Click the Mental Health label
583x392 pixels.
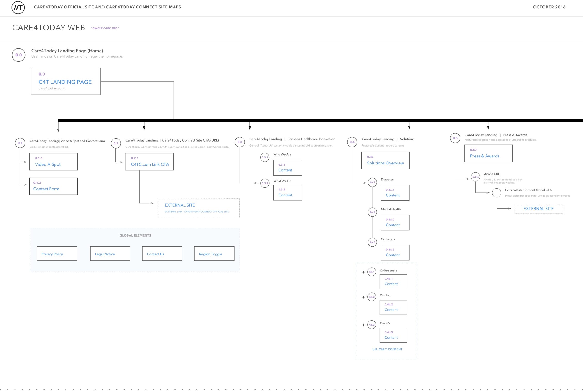[391, 209]
